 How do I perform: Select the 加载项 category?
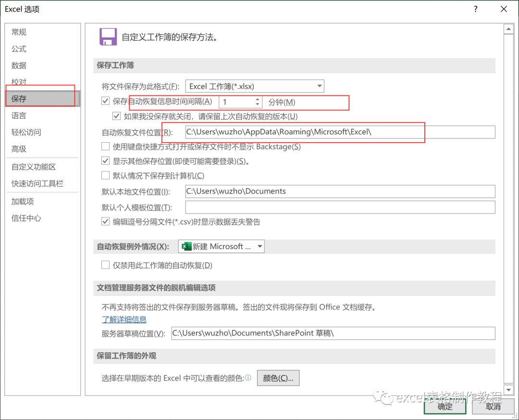23,202
